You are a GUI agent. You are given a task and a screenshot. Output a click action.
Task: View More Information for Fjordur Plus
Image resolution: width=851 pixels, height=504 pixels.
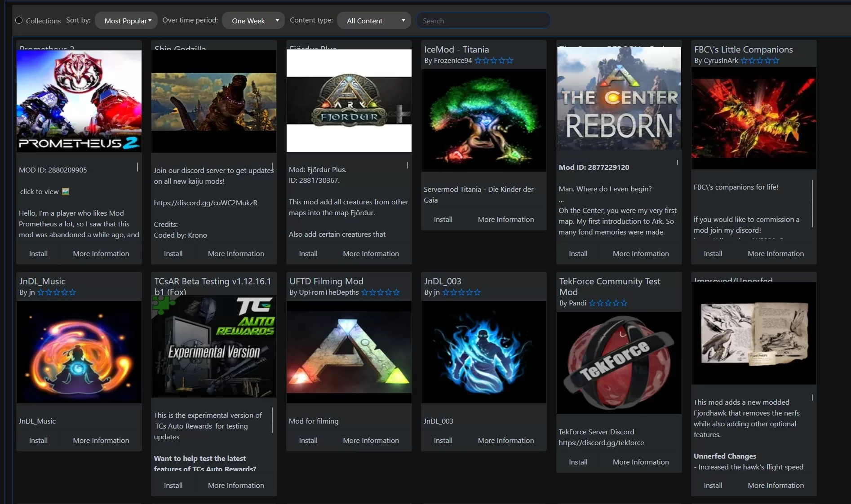pos(371,253)
